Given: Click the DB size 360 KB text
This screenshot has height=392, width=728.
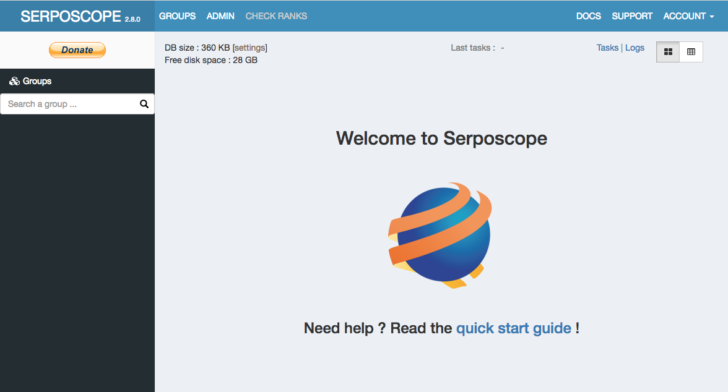Looking at the screenshot, I should [197, 48].
